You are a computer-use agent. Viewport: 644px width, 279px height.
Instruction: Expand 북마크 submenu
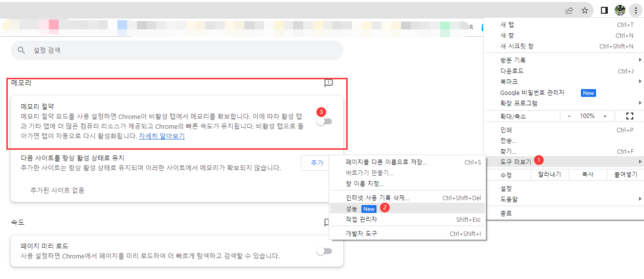[564, 82]
